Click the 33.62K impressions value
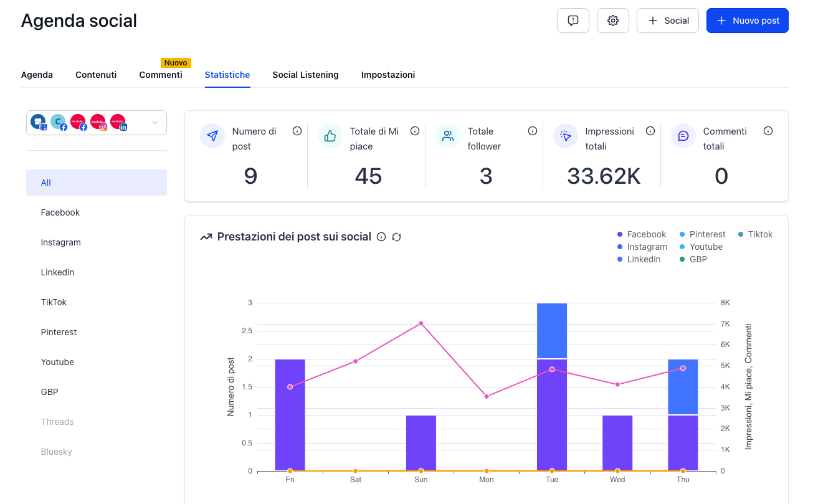 click(x=604, y=176)
